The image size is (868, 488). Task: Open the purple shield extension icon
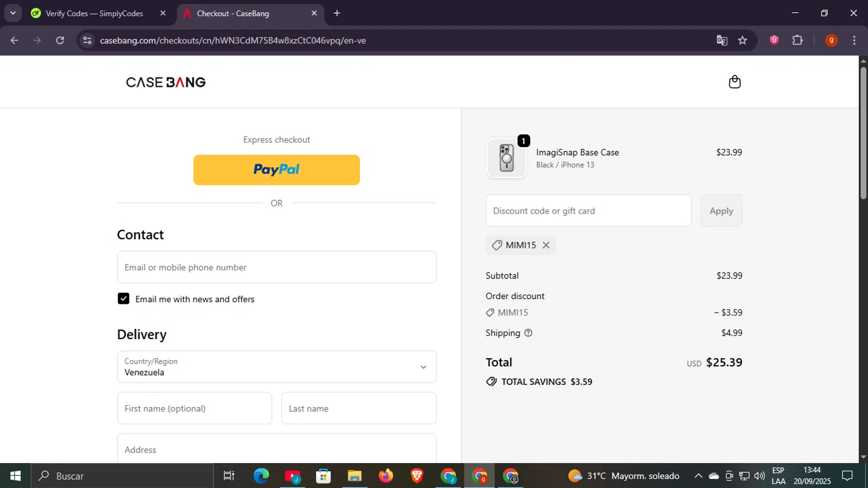(774, 41)
